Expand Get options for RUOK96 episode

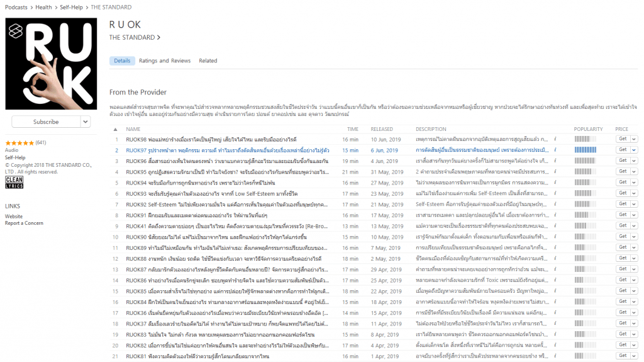tap(634, 161)
